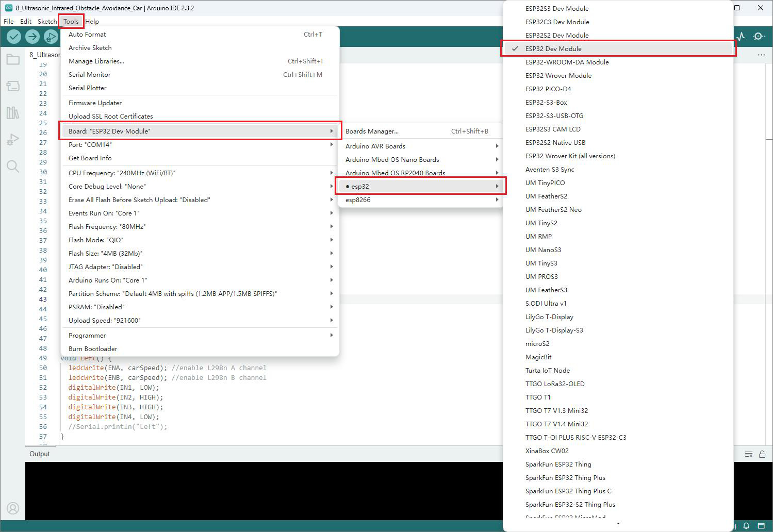Open the Sketchbook folder icon in sidebar
The height and width of the screenshot is (532, 773).
coord(13,59)
